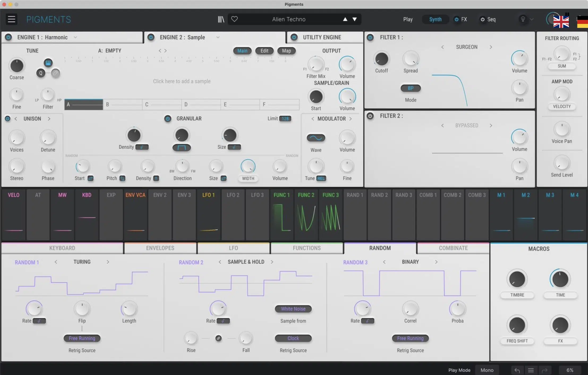Switch to the FUNCTIONS tab
The width and height of the screenshot is (588, 375).
307,248
